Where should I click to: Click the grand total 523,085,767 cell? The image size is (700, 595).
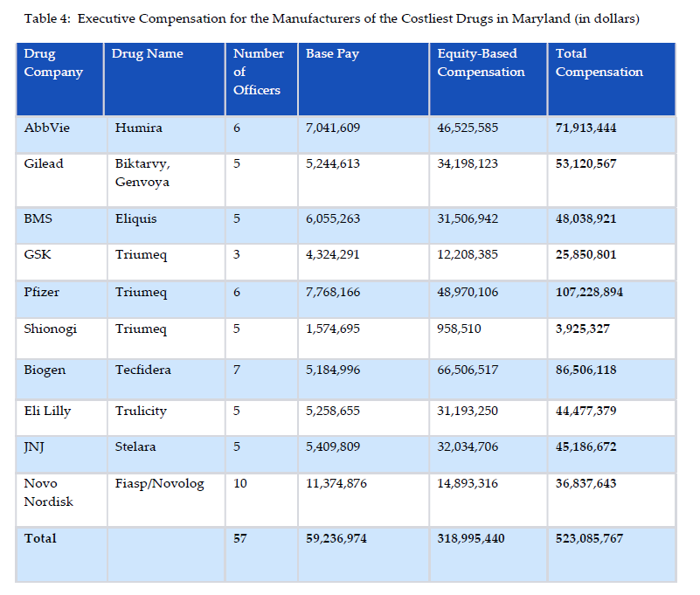(x=589, y=538)
